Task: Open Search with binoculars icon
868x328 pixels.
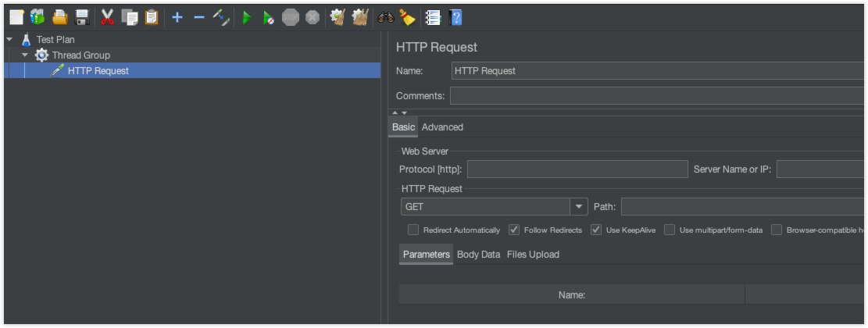Action: tap(386, 18)
